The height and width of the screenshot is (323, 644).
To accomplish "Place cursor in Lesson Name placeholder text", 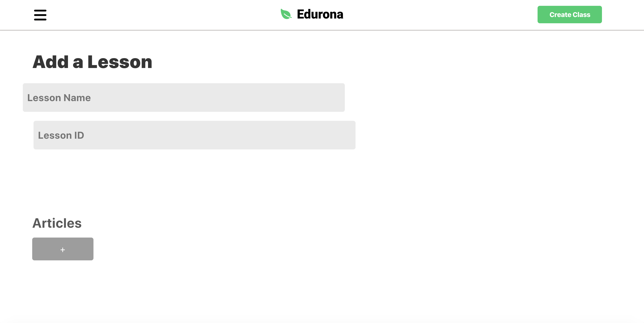I will pyautogui.click(x=59, y=98).
